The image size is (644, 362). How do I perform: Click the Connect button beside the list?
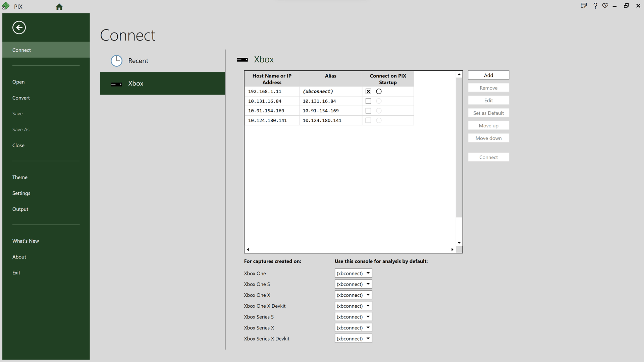pyautogui.click(x=488, y=158)
